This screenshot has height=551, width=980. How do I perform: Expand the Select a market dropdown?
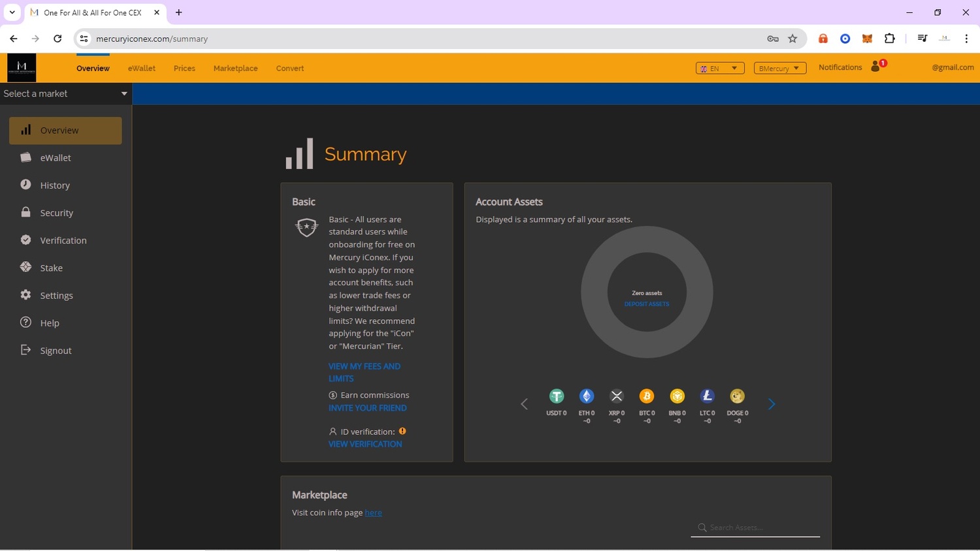pyautogui.click(x=65, y=93)
